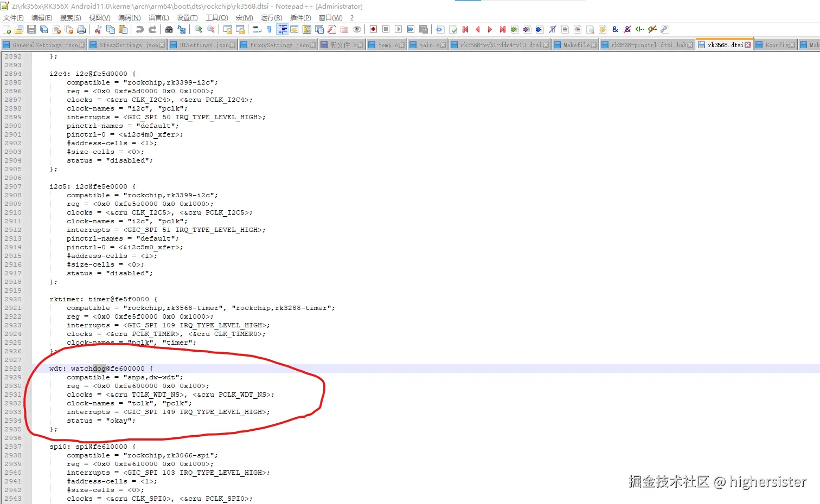Place the cursor on status = "okay"; on line 2934

click(101, 421)
